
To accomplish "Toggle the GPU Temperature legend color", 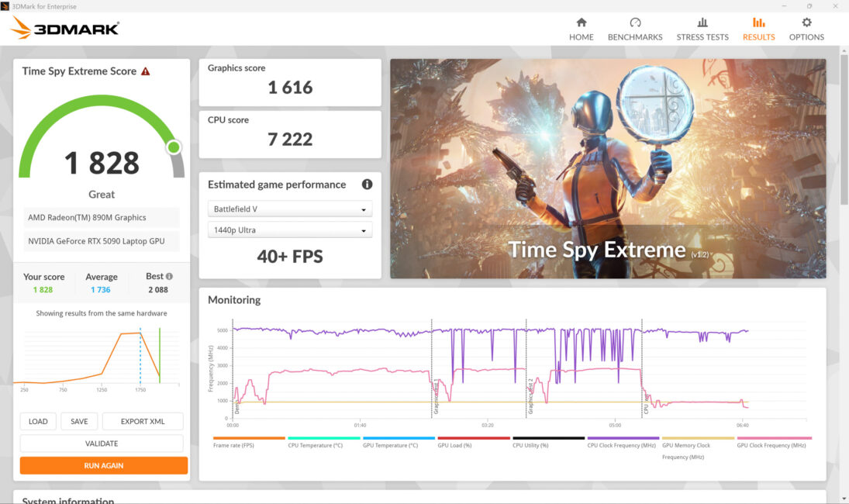I will pos(399,438).
